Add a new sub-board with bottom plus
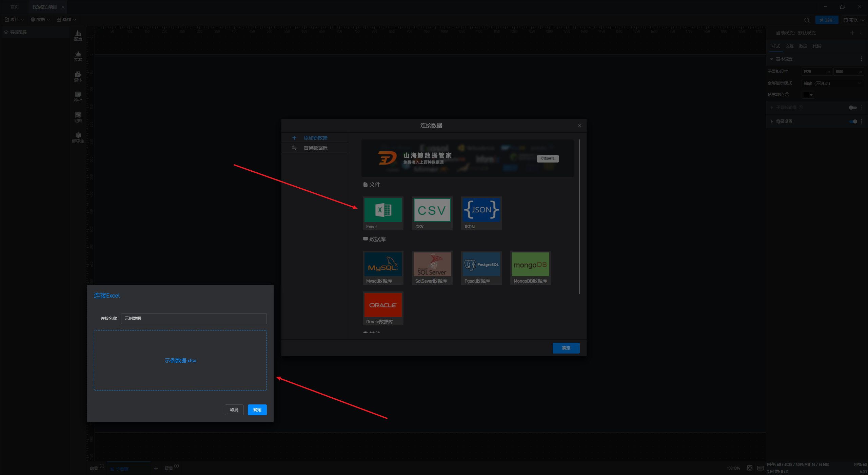This screenshot has width=868, height=475. 156,468
